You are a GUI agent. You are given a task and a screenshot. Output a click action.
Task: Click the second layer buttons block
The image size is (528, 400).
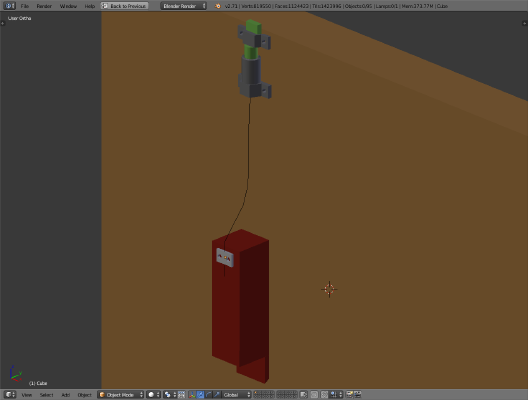286,395
